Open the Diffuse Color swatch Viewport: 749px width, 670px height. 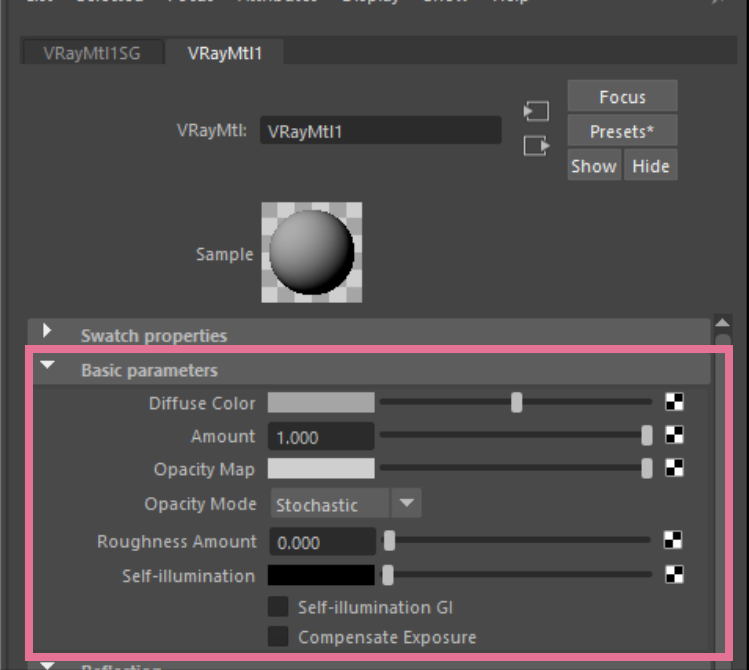click(x=321, y=402)
